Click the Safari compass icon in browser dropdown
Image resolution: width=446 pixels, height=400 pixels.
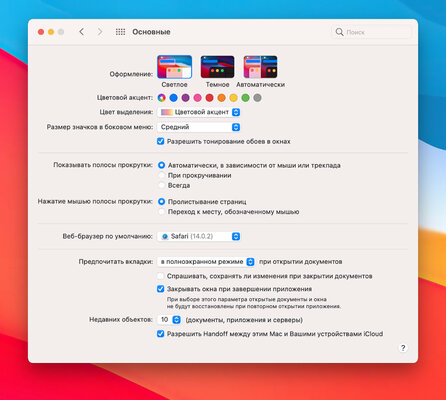tap(165, 236)
